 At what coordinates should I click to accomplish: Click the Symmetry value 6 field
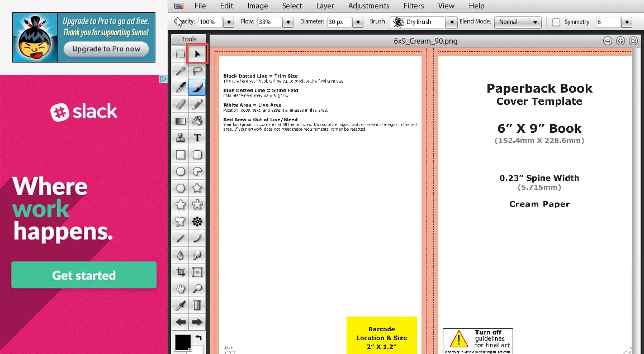(608, 22)
